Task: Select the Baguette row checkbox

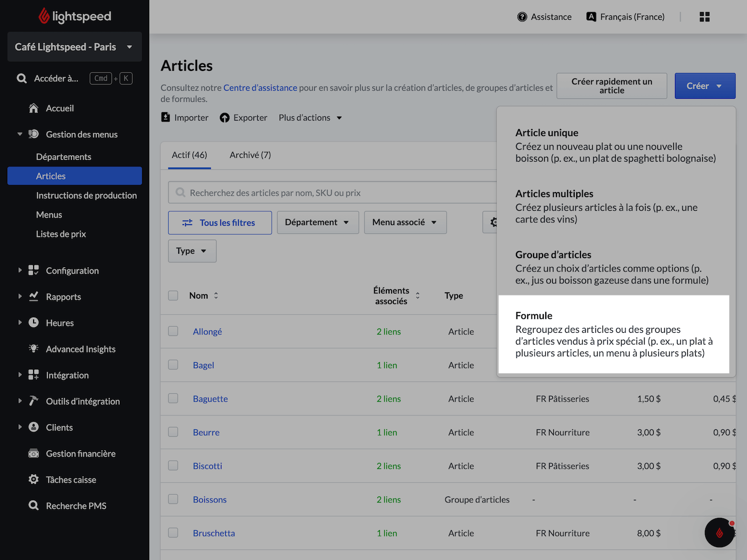Action: coord(173,398)
